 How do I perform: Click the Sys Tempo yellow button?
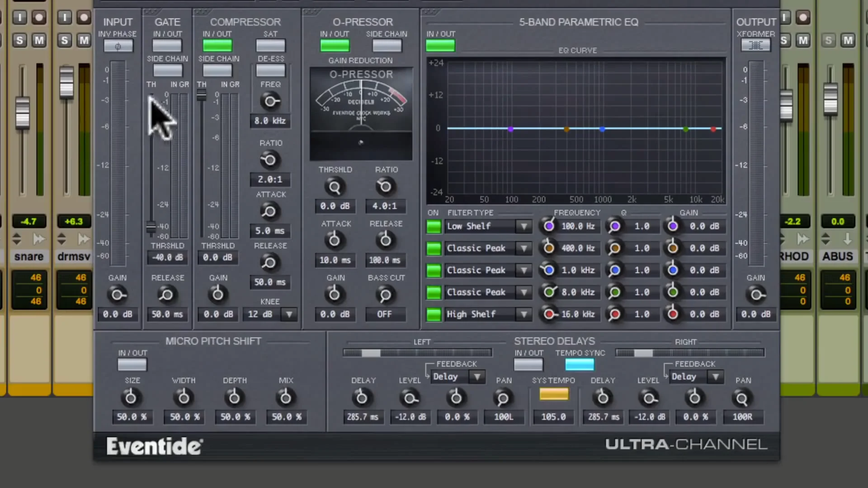point(554,394)
